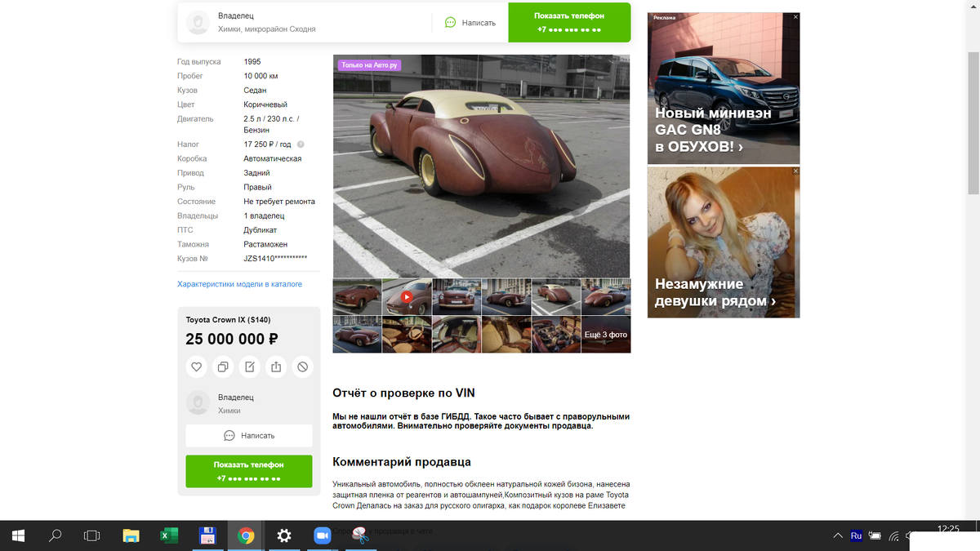
Task: Open taskbar search magnifier
Action: (x=56, y=535)
